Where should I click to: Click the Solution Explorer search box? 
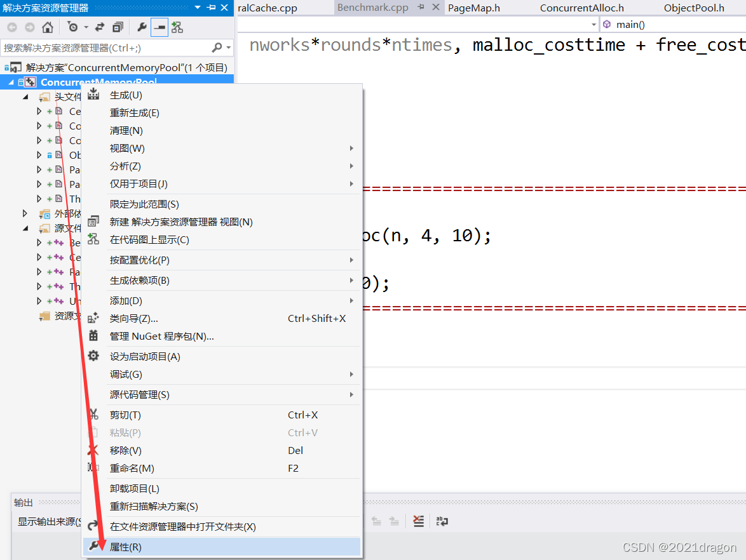[x=105, y=48]
